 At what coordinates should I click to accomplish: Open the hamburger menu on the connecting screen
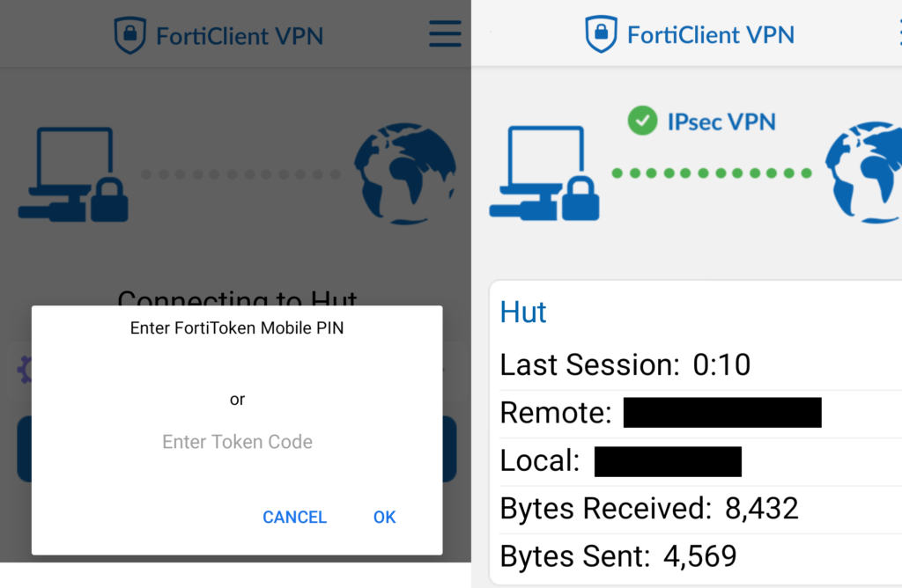pos(445,34)
